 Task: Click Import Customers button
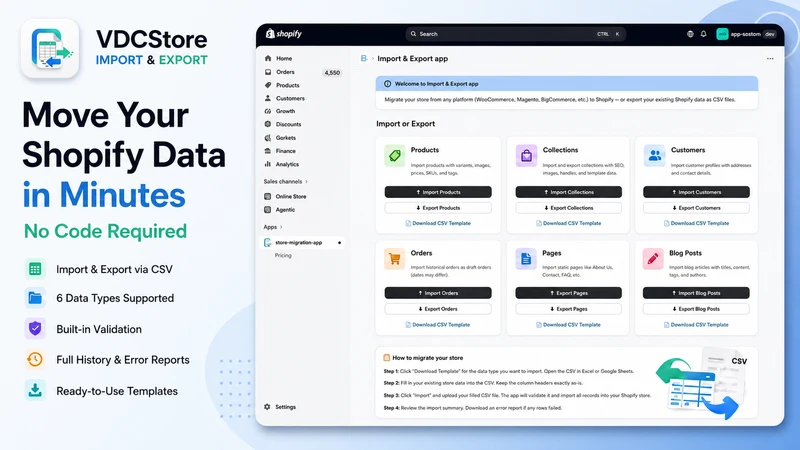(x=696, y=192)
